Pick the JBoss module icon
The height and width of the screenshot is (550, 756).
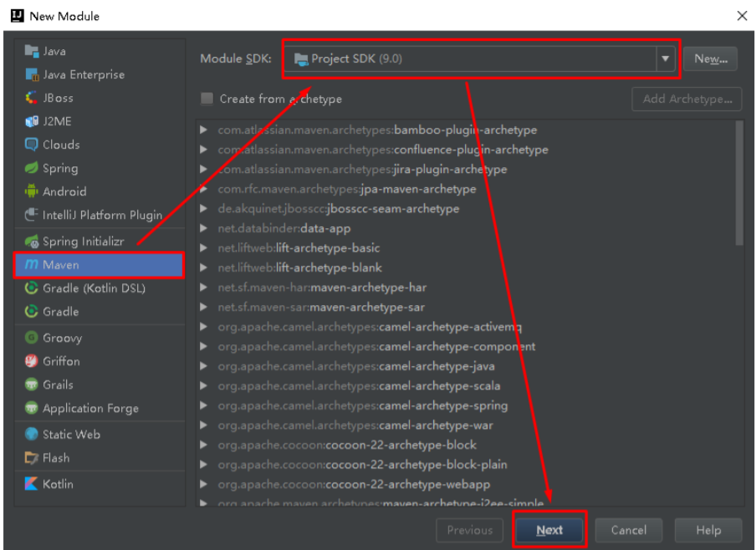[31, 98]
